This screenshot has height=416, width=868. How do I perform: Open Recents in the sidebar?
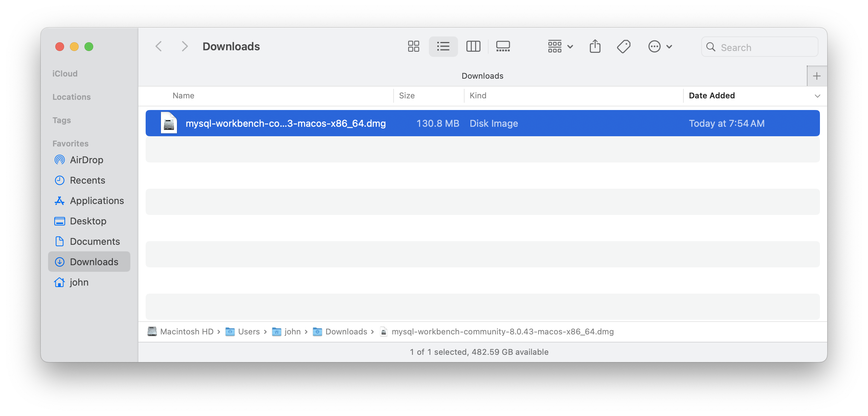point(89,180)
